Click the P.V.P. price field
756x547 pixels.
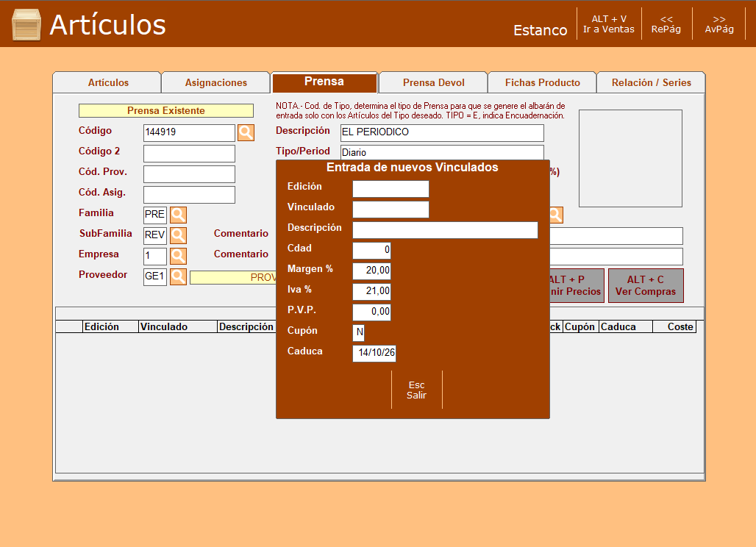[x=371, y=312]
